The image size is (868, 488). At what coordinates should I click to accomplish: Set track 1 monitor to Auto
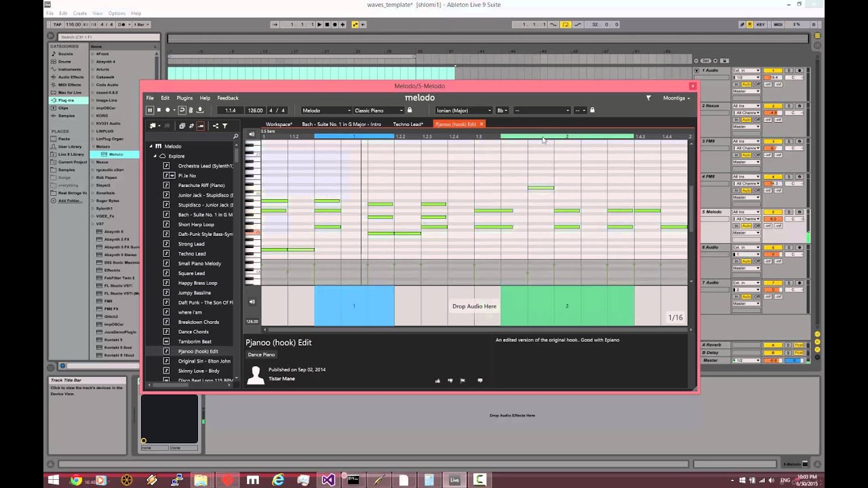[x=745, y=84]
